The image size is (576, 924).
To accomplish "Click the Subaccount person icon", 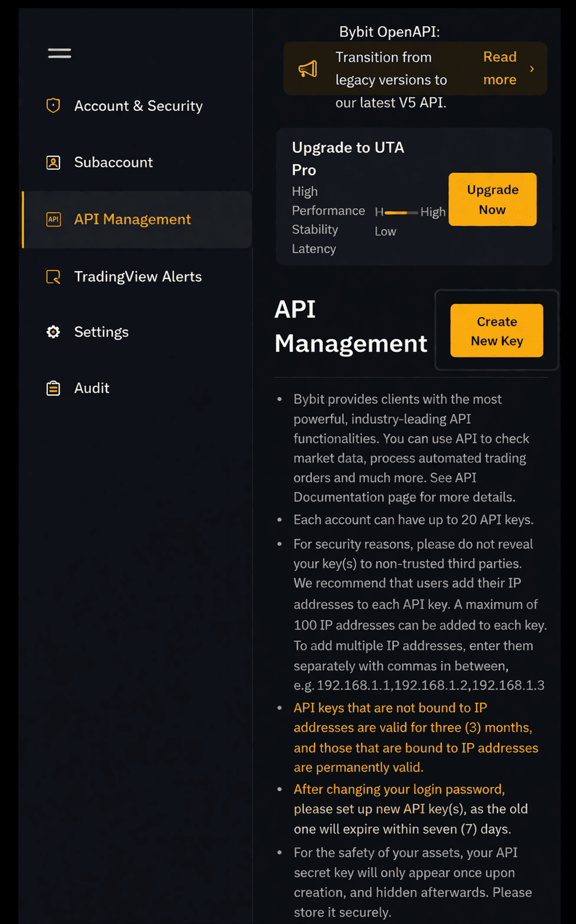I will 53,162.
